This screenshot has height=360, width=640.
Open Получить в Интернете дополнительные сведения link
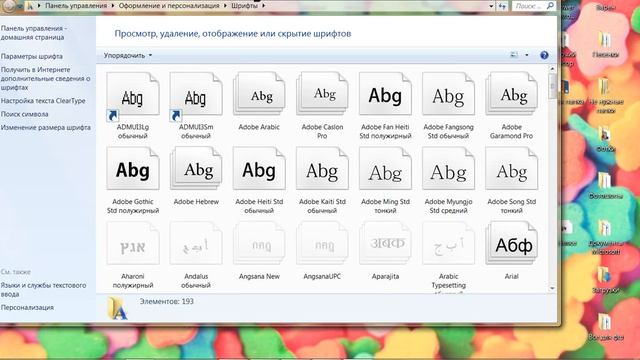pyautogui.click(x=45, y=78)
